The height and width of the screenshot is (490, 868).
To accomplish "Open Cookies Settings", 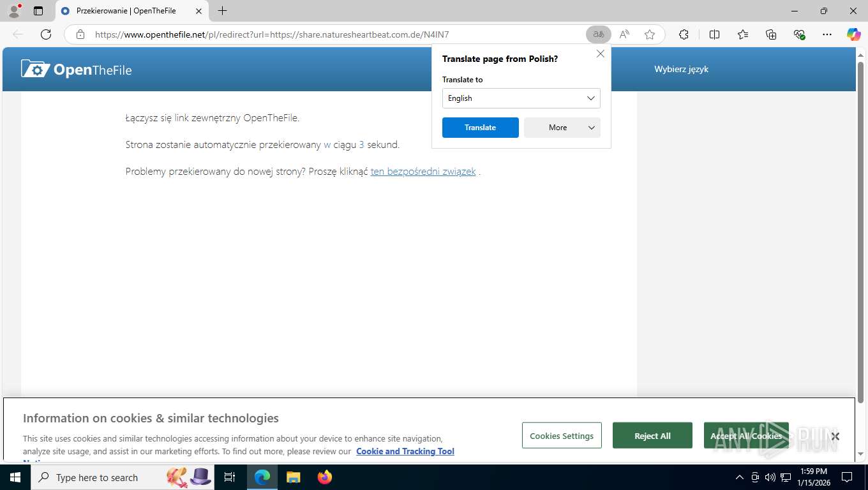I will (x=562, y=436).
